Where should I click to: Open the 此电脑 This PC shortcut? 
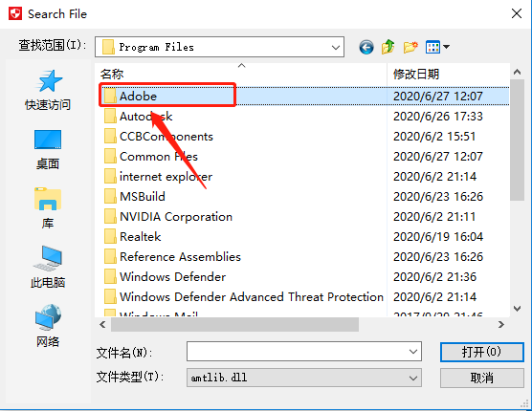pyautogui.click(x=48, y=267)
